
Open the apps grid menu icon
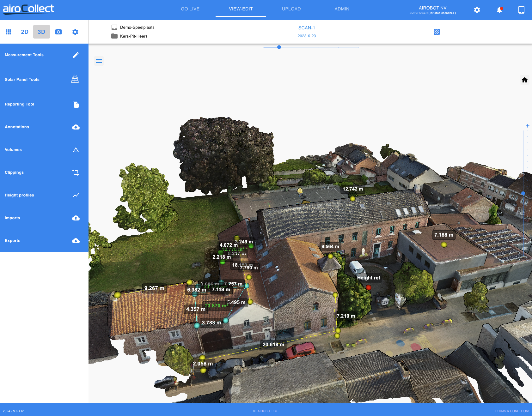8,32
